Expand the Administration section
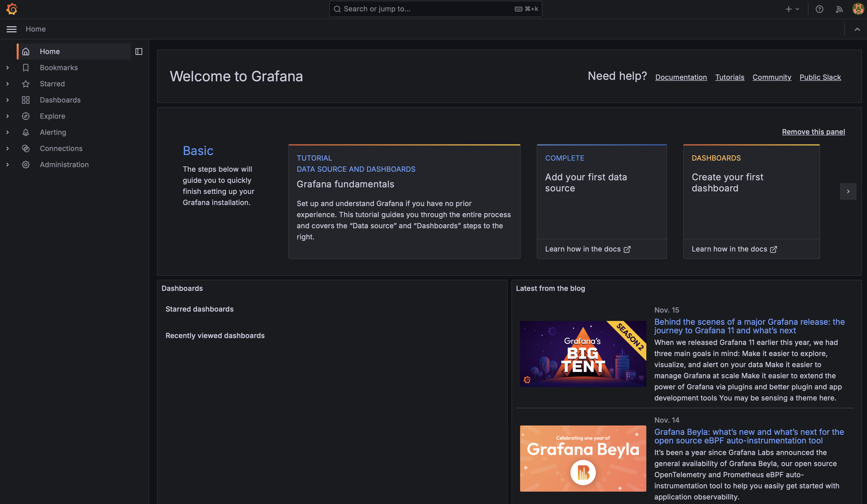 point(8,165)
